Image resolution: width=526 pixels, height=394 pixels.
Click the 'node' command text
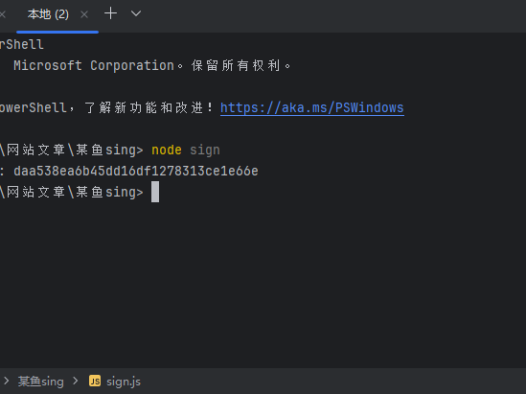point(166,150)
